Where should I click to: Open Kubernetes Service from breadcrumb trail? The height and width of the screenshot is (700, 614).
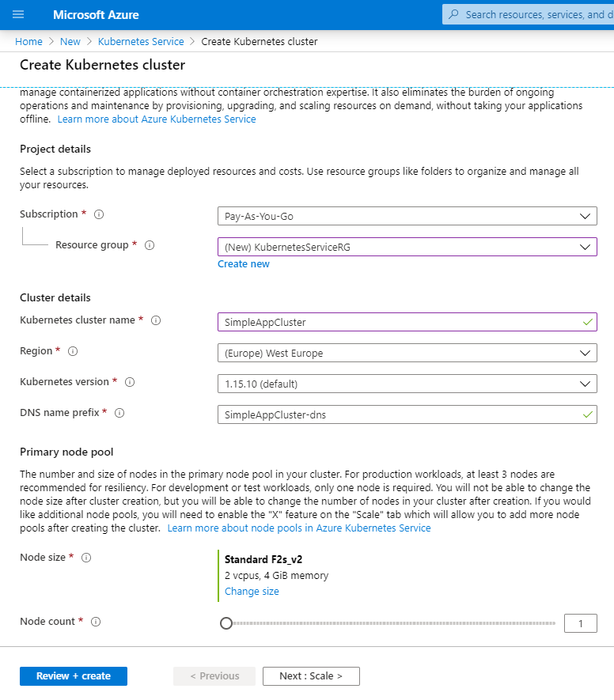tap(141, 41)
